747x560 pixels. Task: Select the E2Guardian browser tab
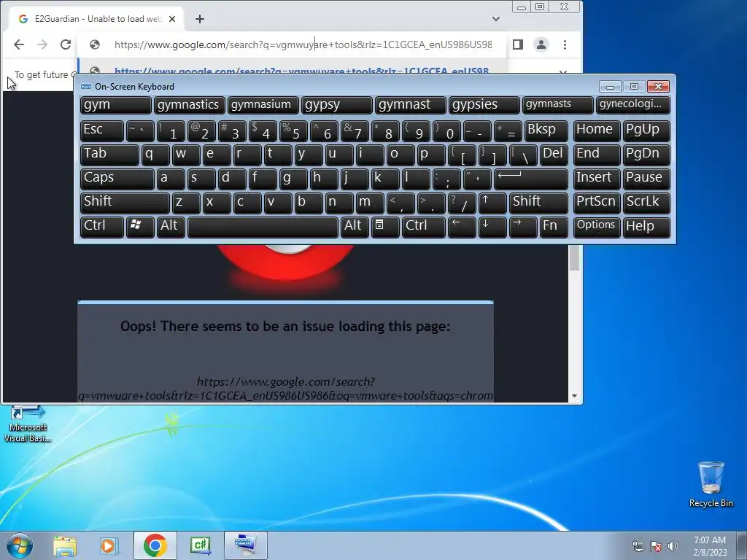[x=97, y=19]
